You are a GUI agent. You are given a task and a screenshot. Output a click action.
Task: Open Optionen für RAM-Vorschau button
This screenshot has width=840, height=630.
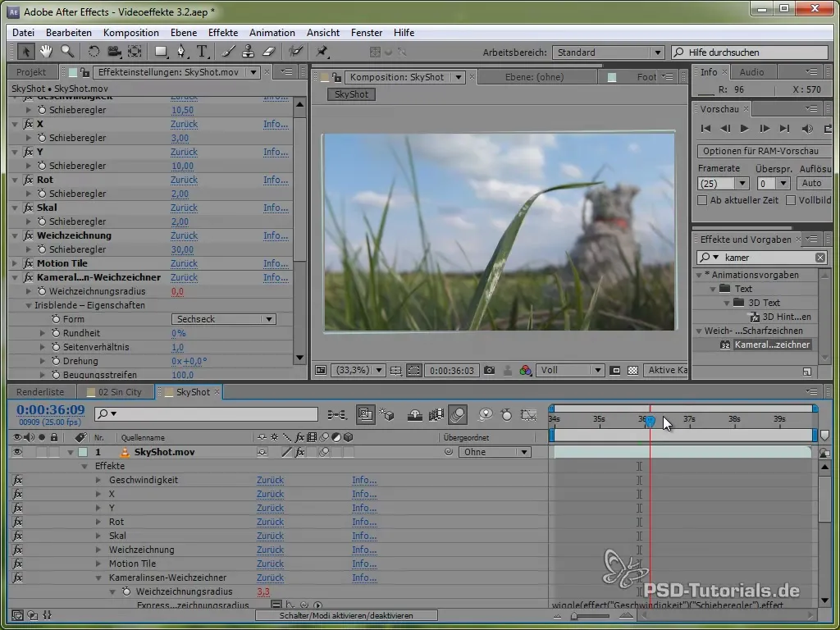765,151
